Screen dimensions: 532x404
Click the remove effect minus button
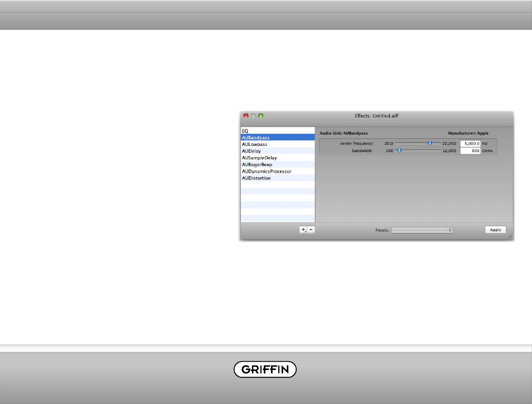tap(311, 230)
